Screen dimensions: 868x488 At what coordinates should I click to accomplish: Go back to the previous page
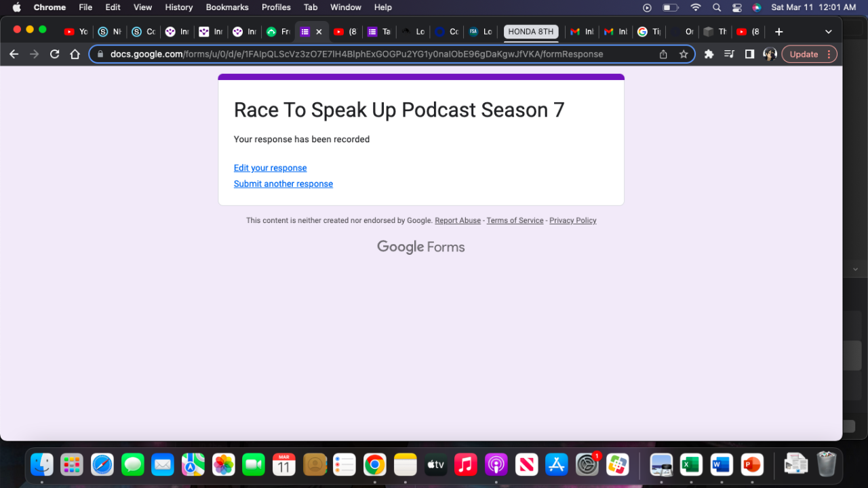pos(14,54)
